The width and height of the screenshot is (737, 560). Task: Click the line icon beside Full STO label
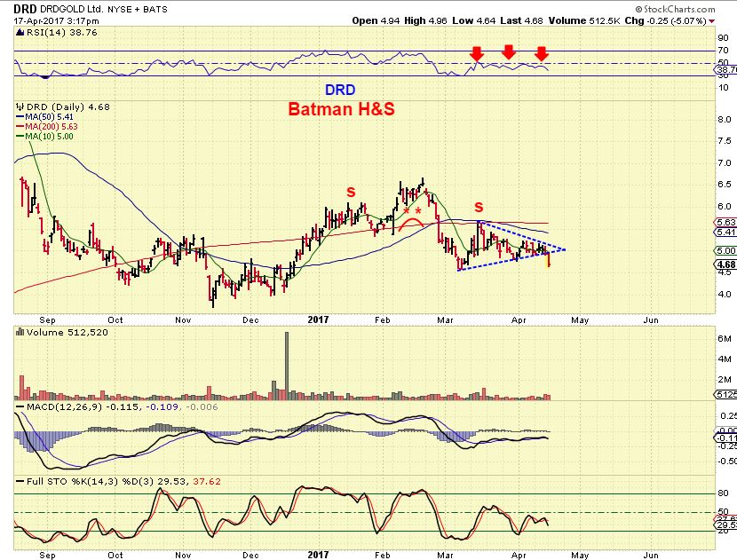(20, 482)
